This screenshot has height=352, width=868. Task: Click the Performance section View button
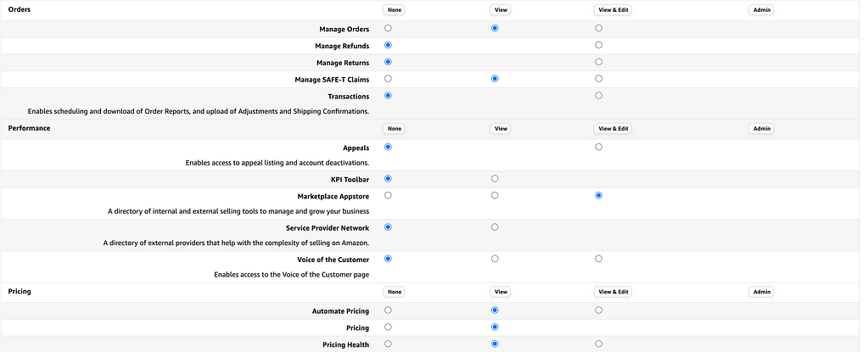tap(501, 128)
